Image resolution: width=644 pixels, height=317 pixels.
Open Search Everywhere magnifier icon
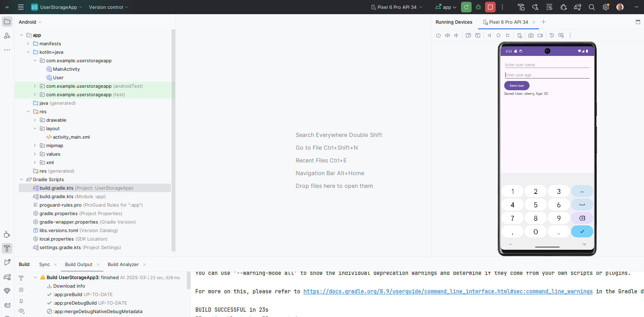592,7
